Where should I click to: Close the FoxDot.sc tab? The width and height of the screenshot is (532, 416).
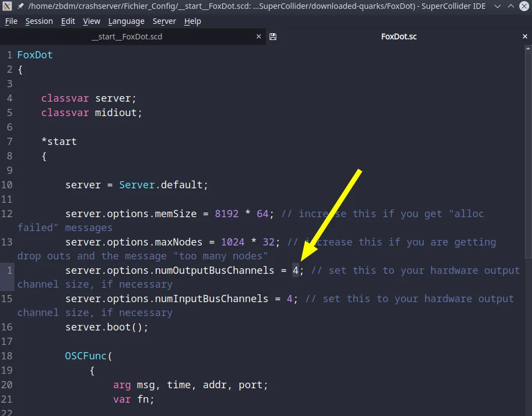click(x=525, y=37)
